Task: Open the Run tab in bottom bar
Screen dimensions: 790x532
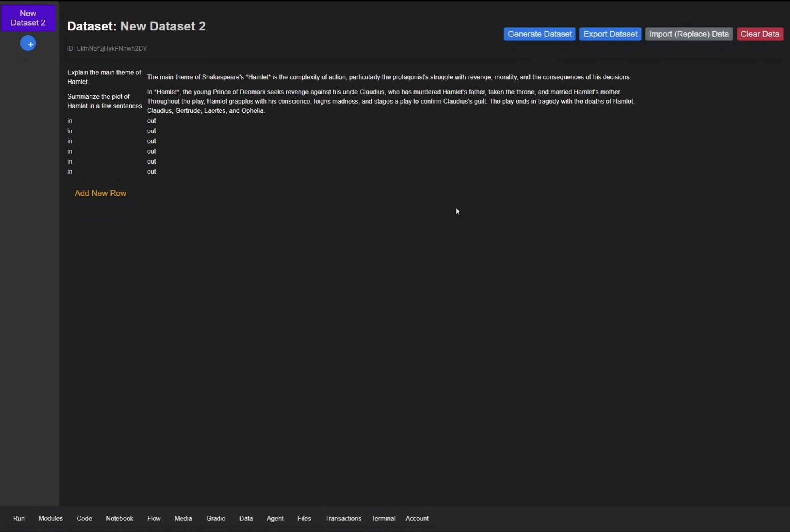Action: [x=19, y=518]
